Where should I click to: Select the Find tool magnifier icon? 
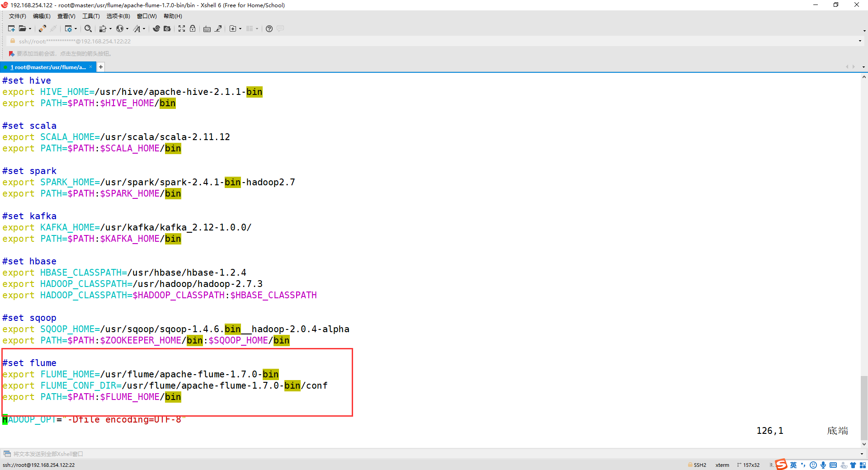[x=88, y=28]
